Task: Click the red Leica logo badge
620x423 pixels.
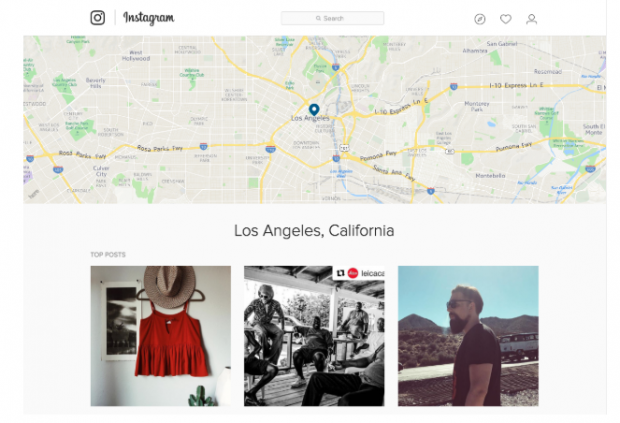Action: click(353, 273)
